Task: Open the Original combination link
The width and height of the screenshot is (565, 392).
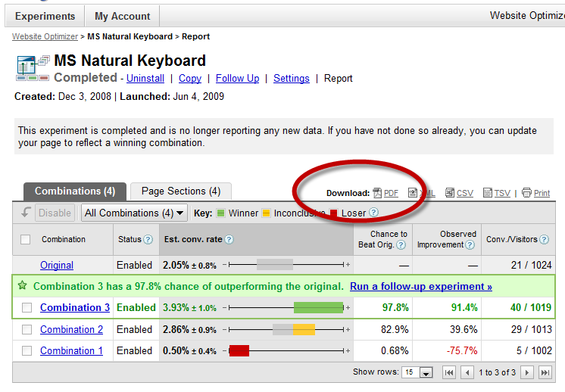Action: click(57, 266)
